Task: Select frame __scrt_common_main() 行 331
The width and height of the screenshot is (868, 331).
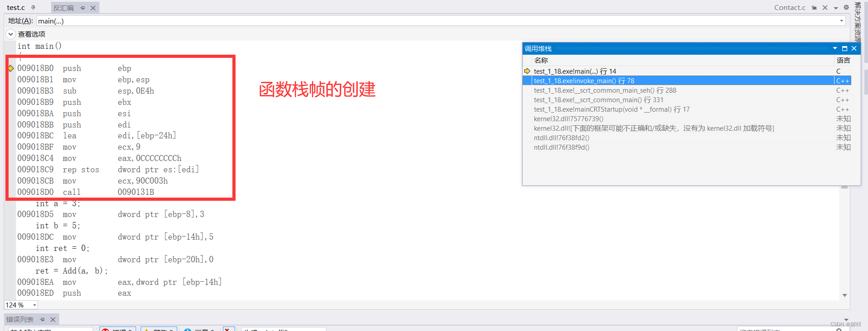Action: (599, 100)
